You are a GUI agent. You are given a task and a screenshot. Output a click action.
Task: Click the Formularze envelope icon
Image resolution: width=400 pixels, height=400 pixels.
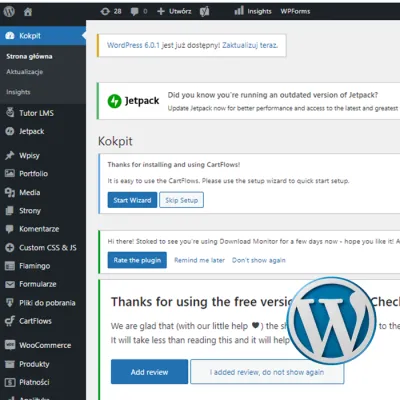[10, 284]
